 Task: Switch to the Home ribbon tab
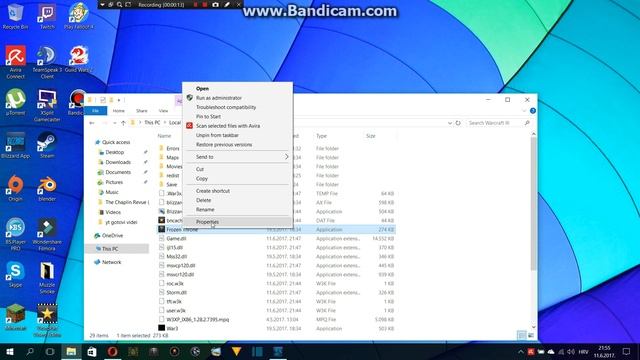tap(118, 111)
